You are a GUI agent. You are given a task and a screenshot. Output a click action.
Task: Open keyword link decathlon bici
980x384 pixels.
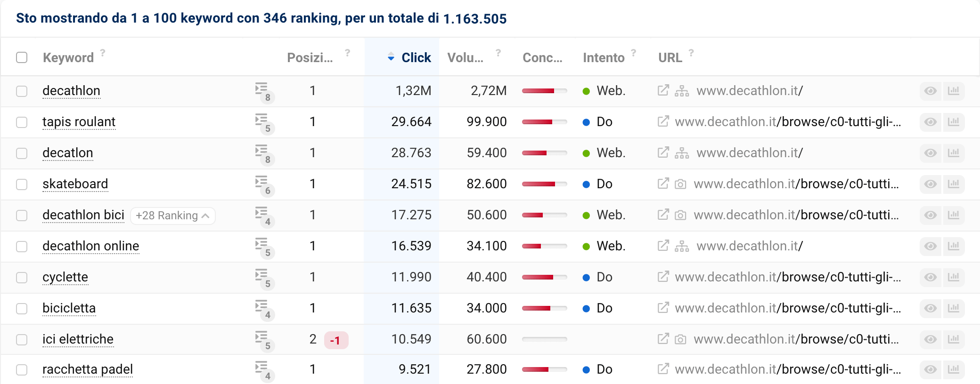(83, 215)
